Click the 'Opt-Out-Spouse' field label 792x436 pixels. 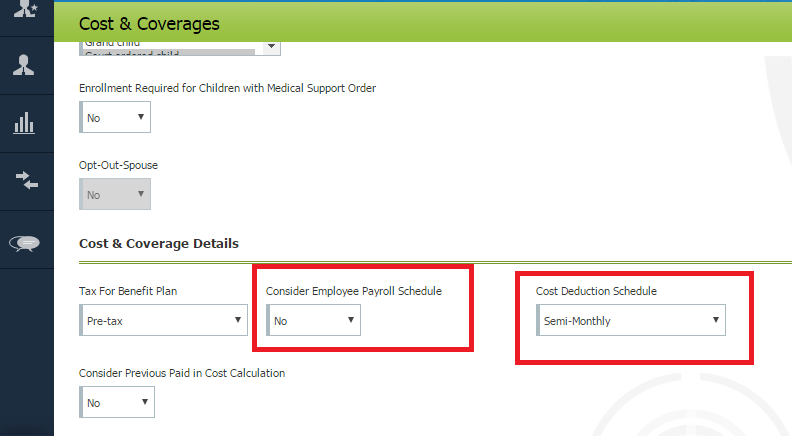coord(118,164)
